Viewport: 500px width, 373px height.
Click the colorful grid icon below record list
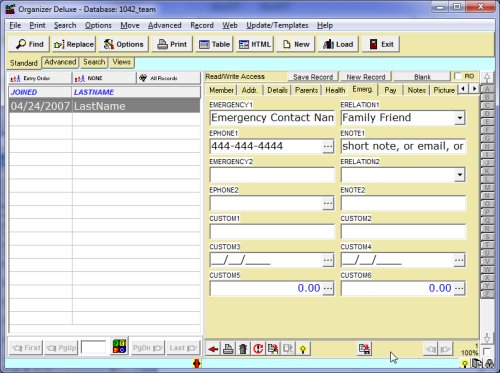(119, 346)
